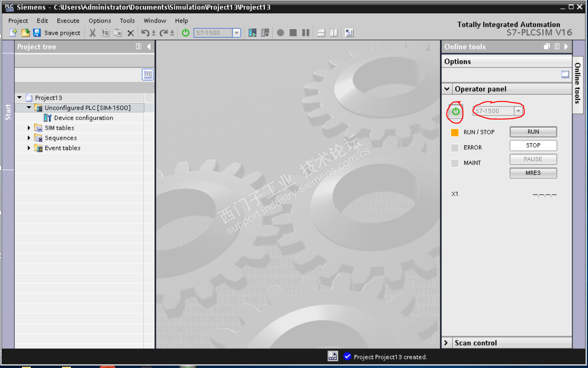Toggle auto-collapse icon in Project tree header
588x368 pixels.
pyautogui.click(x=138, y=46)
